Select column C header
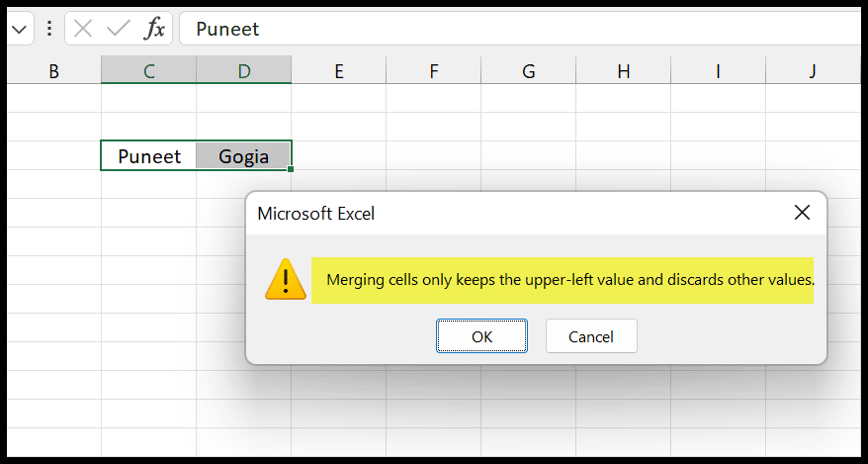The width and height of the screenshot is (868, 464). pos(148,71)
